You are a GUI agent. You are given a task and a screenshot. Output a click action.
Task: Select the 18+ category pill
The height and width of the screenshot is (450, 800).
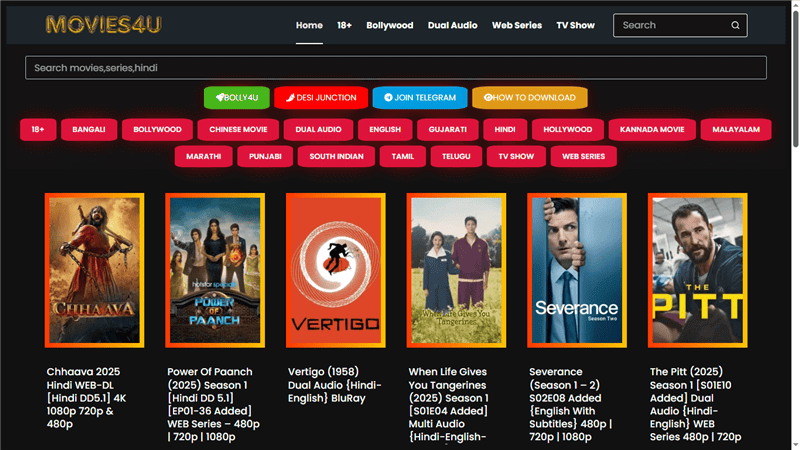[x=38, y=130]
